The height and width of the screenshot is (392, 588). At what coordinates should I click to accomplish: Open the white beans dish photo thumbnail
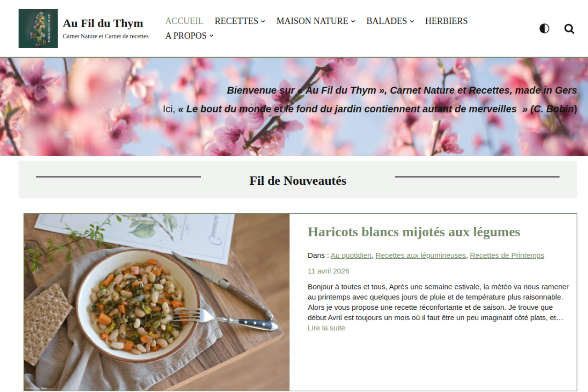pos(157,302)
